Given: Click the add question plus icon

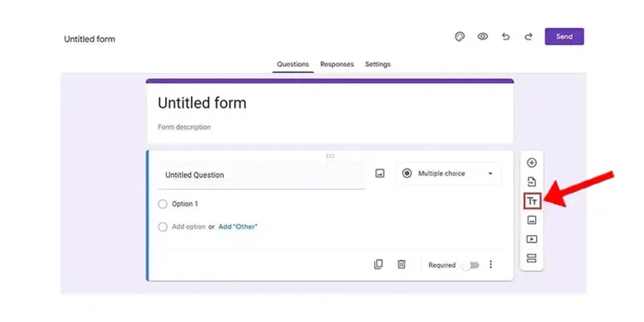Looking at the screenshot, I should click(x=531, y=163).
